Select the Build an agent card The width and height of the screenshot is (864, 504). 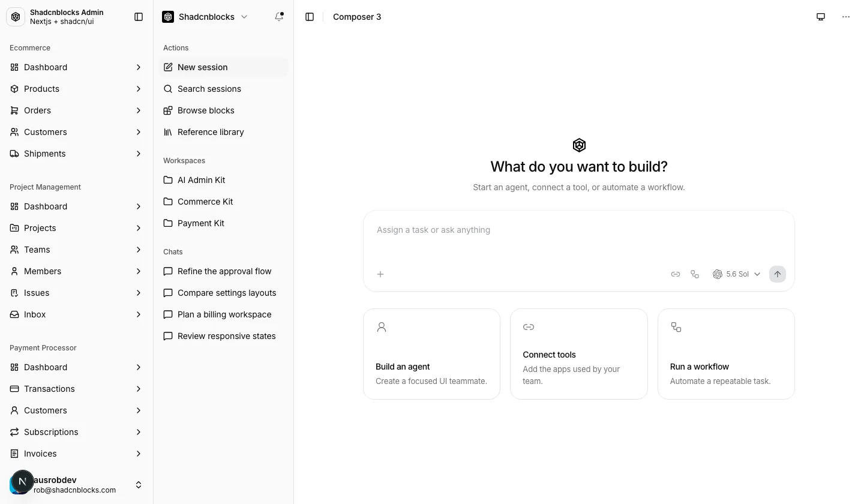(x=431, y=354)
